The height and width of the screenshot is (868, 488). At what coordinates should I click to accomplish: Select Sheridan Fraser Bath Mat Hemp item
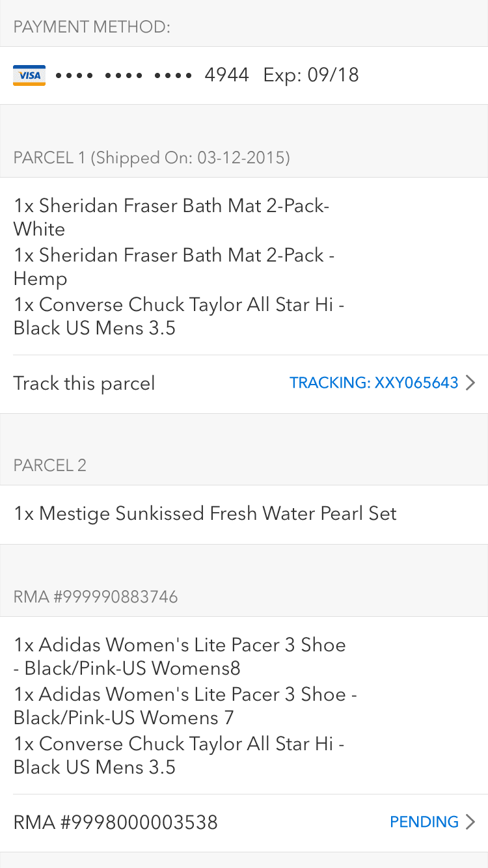(174, 267)
